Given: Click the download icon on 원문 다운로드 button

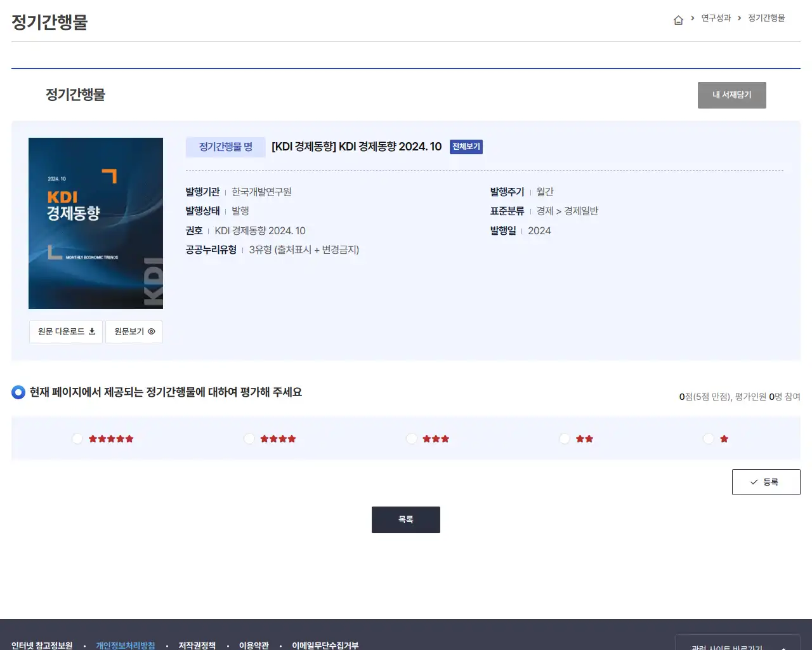Looking at the screenshot, I should click(92, 331).
